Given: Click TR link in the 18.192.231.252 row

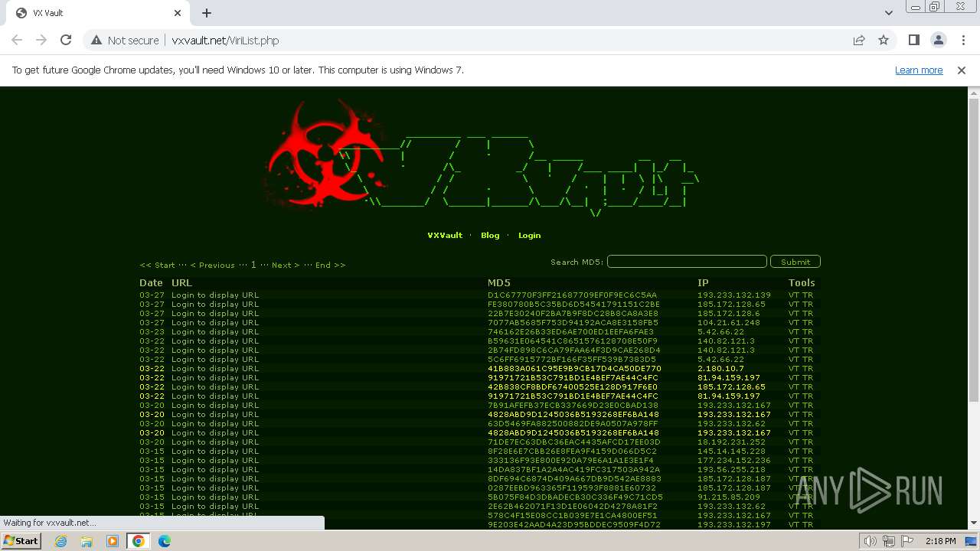Looking at the screenshot, I should click(808, 442).
